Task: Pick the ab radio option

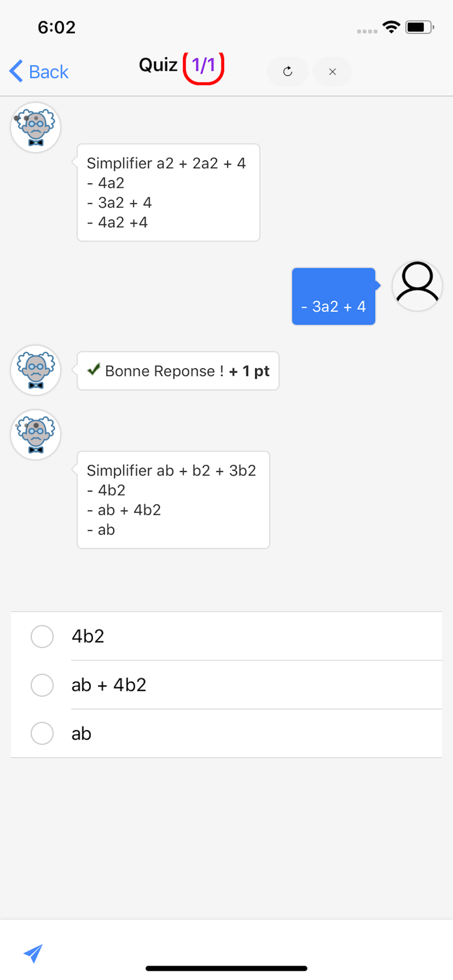Action: (42, 733)
